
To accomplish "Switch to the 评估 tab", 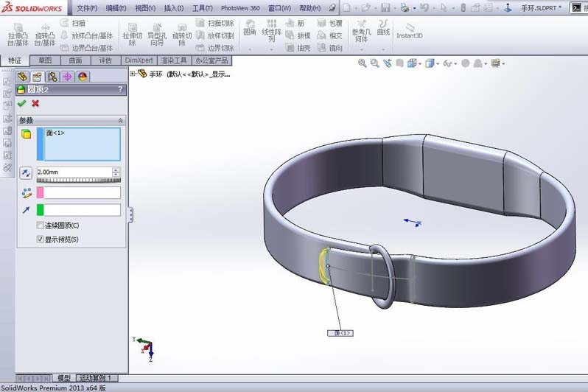I will pyautogui.click(x=105, y=60).
